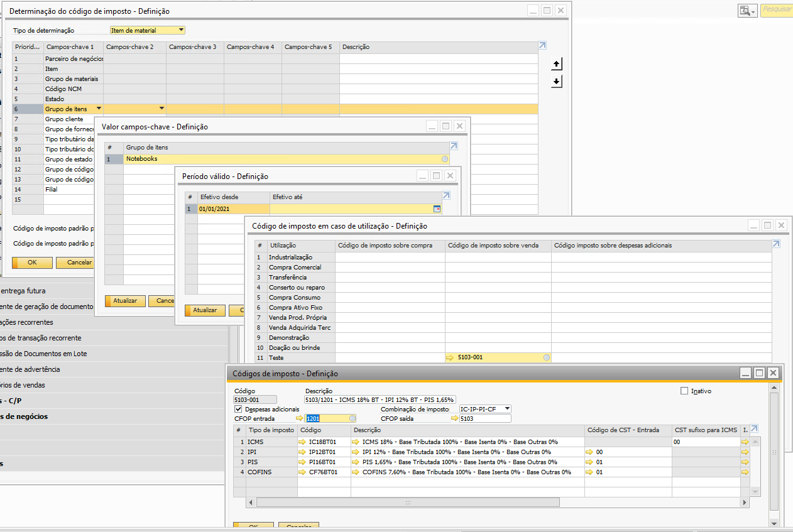793x532 pixels.
Task: Click the Atualizar button in Valor campos-chave
Action: [125, 301]
